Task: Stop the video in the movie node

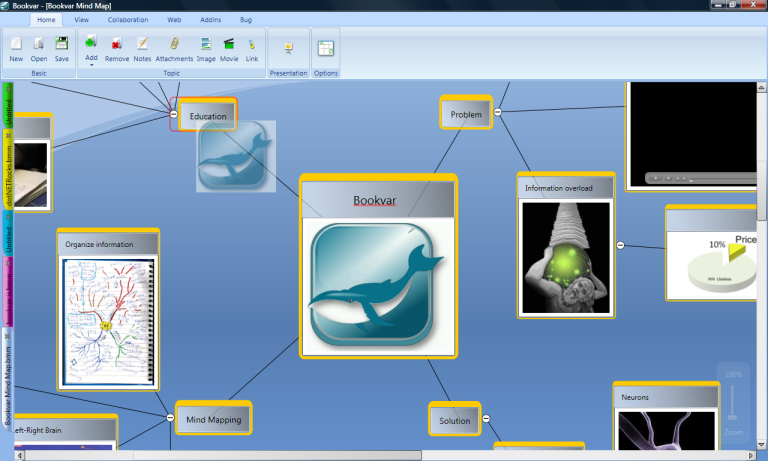Action: (668, 178)
